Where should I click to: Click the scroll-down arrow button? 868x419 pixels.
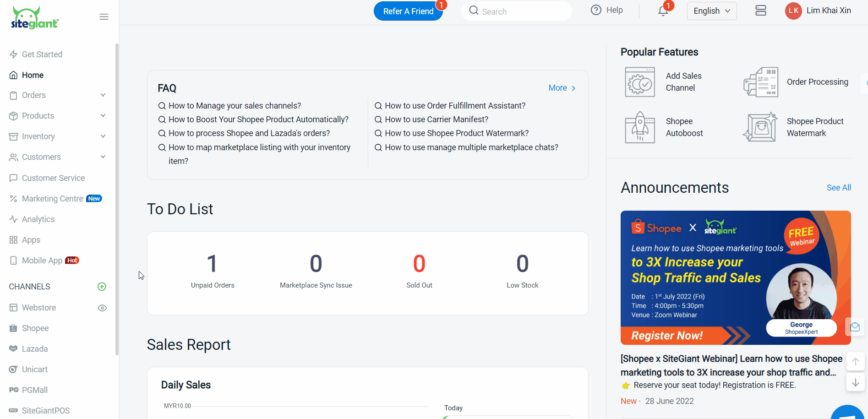[x=855, y=382]
